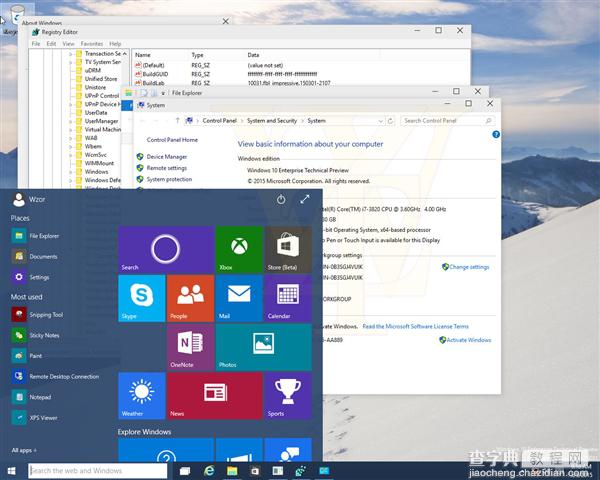This screenshot has width=600, height=480.
Task: Click the Up arrow in System window
Action: (177, 121)
